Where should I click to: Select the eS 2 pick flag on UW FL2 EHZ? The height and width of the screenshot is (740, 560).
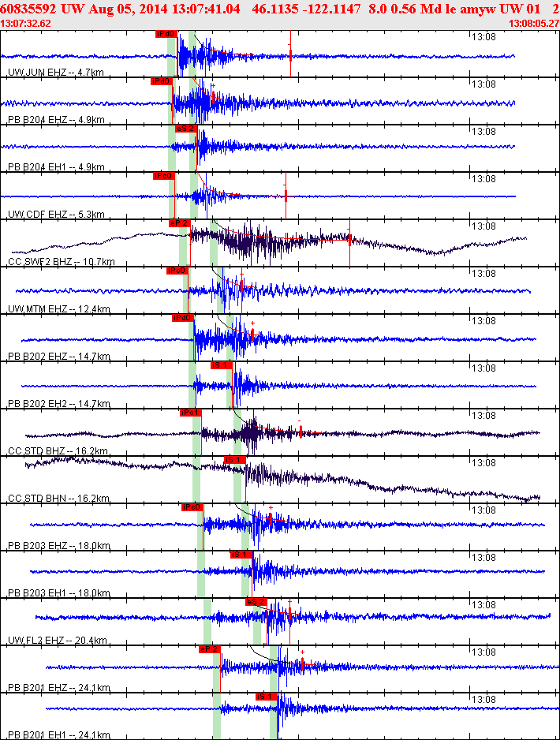point(256,602)
